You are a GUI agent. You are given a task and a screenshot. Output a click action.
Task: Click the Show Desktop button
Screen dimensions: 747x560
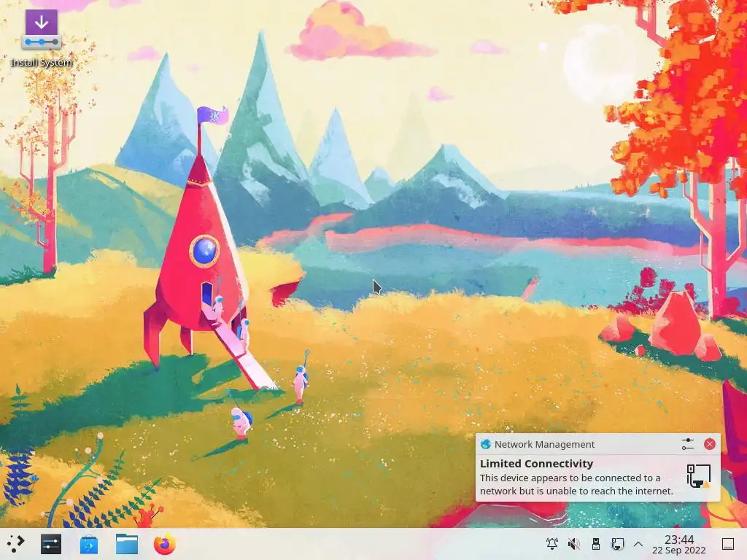pos(728,544)
